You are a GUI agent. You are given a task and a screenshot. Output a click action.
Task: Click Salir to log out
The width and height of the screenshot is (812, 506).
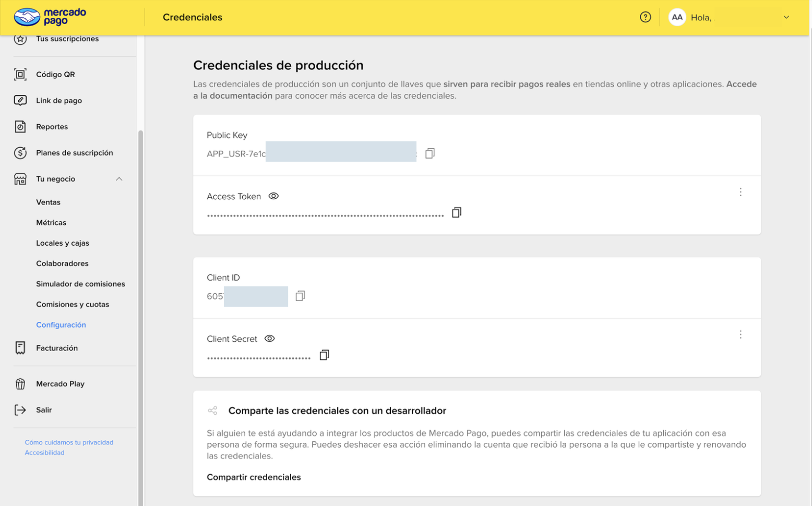(44, 410)
